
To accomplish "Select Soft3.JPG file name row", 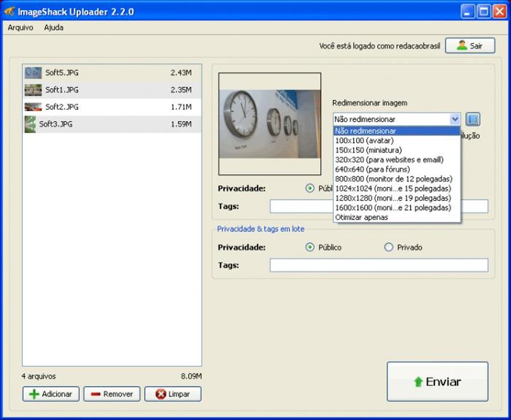I will 112,124.
